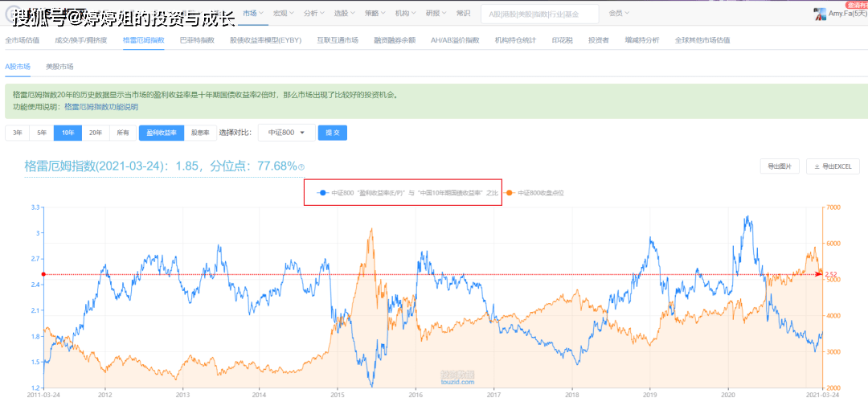This screenshot has height=406, width=868.
Task: Click the 导出图片 button
Action: 780,166
